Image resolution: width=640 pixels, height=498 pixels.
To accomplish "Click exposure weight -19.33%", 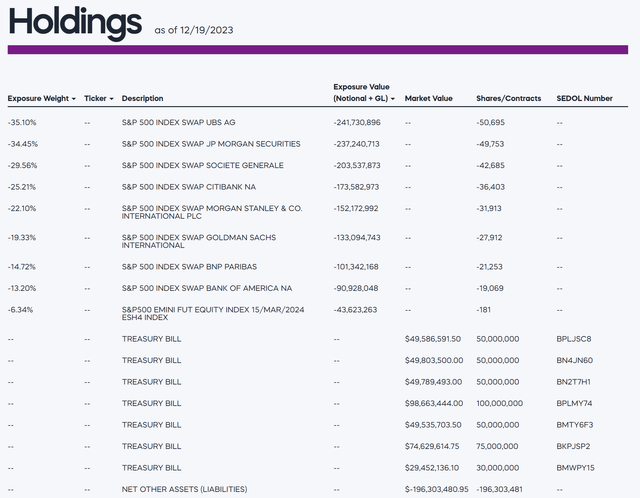I will (x=22, y=238).
